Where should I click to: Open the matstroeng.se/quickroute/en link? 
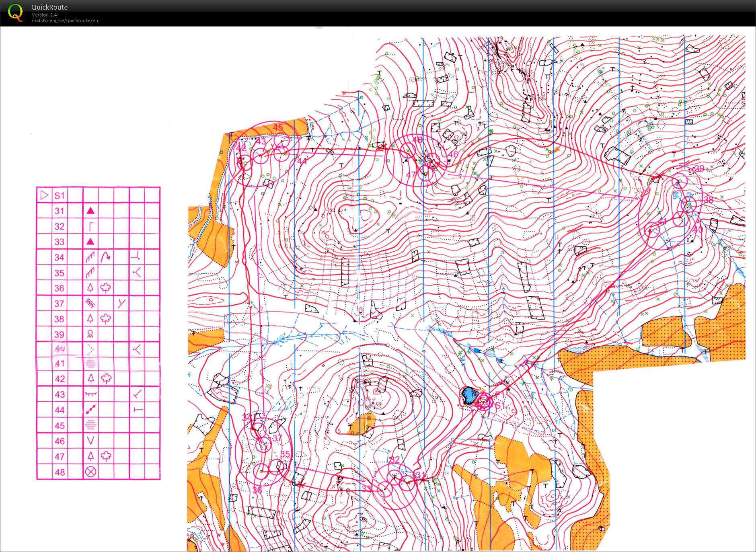click(x=65, y=21)
